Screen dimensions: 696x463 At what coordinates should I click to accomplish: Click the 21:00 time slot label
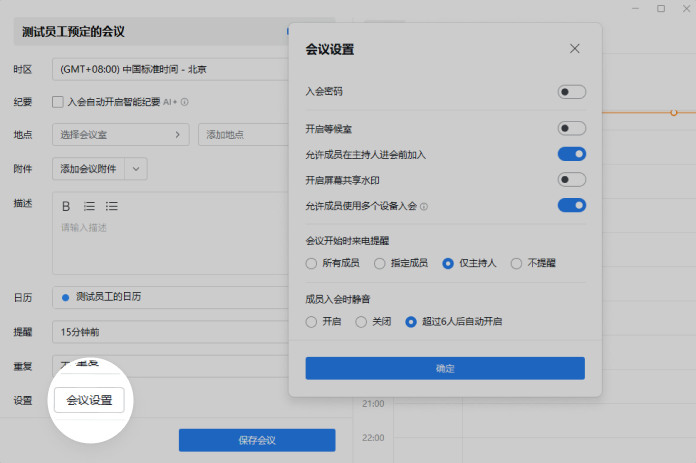click(373, 404)
